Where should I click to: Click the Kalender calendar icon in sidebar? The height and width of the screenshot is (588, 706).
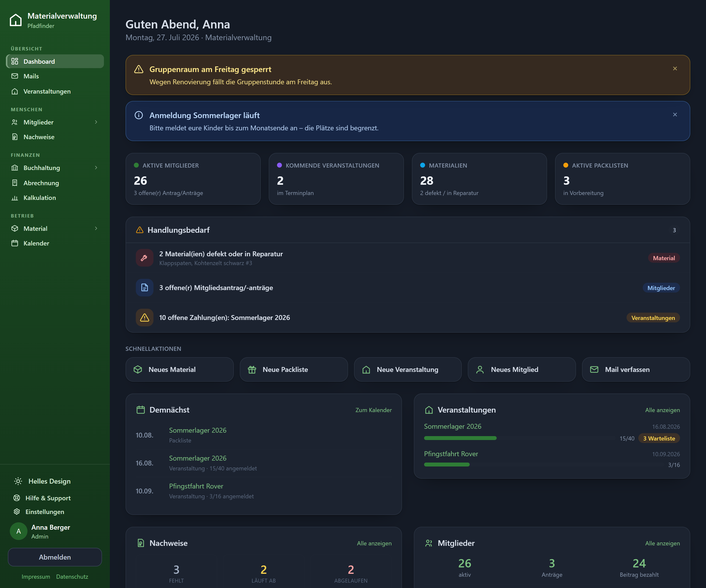15,243
